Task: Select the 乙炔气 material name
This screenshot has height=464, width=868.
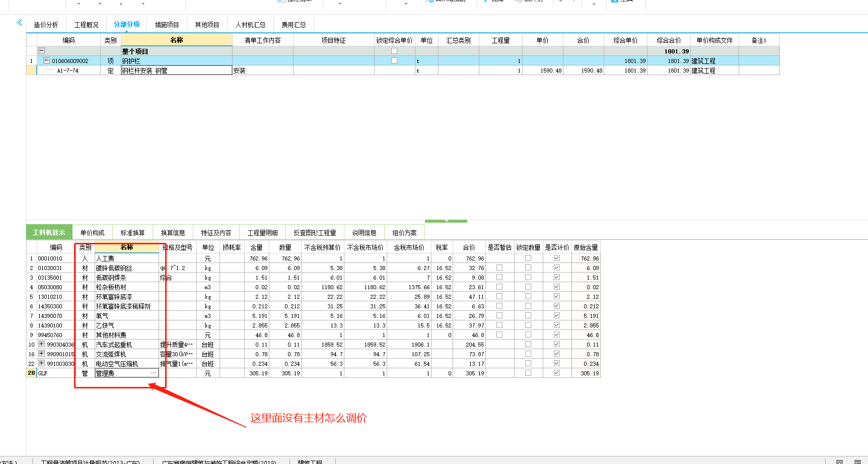Action: point(105,325)
